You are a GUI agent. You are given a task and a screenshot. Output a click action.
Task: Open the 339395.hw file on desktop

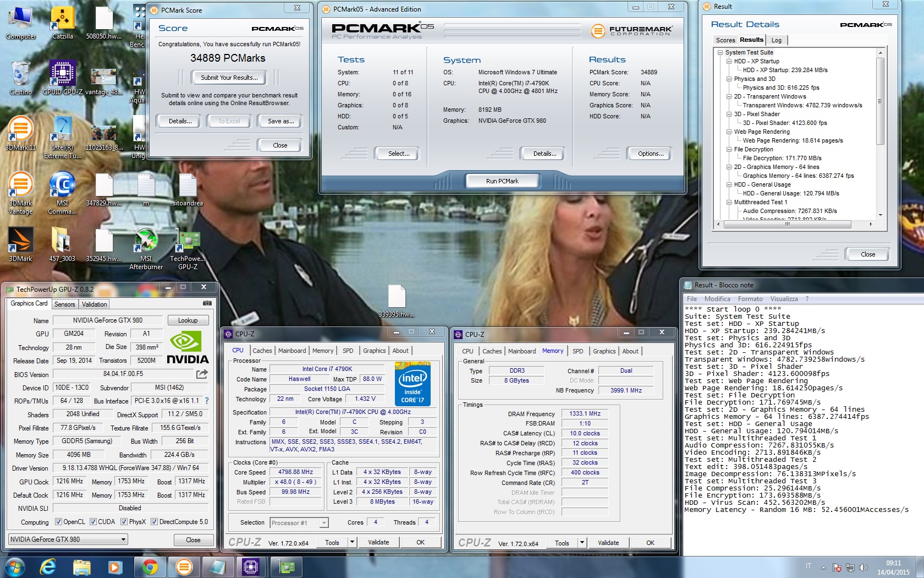[x=397, y=301]
